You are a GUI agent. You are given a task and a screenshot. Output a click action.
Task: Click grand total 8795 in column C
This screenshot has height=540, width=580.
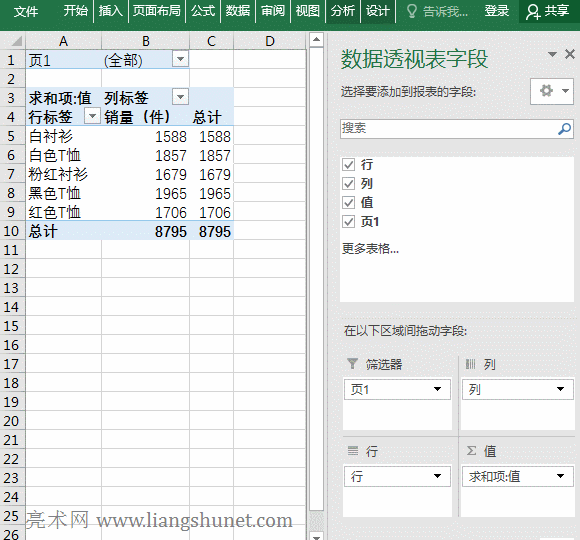tap(211, 232)
